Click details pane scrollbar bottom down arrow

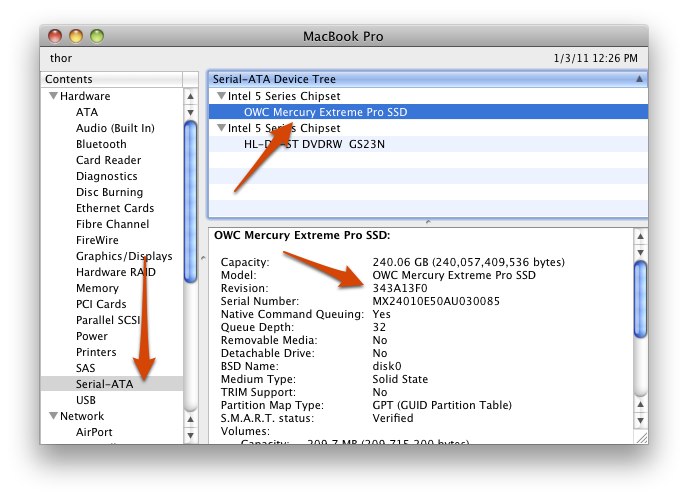[641, 420]
